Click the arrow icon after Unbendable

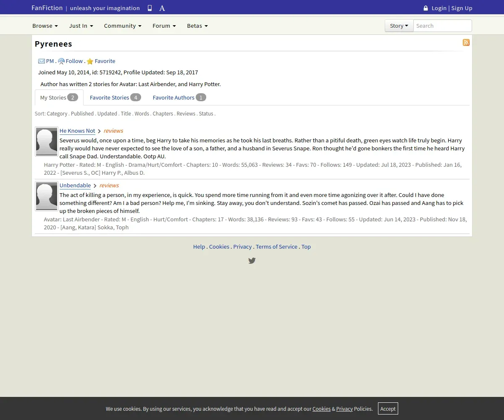tap(95, 186)
